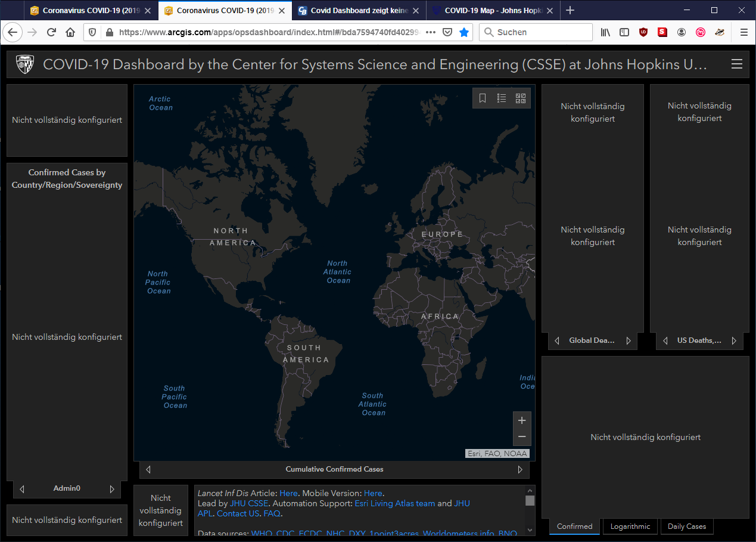
Task: View site security padlock info
Action: [x=109, y=32]
